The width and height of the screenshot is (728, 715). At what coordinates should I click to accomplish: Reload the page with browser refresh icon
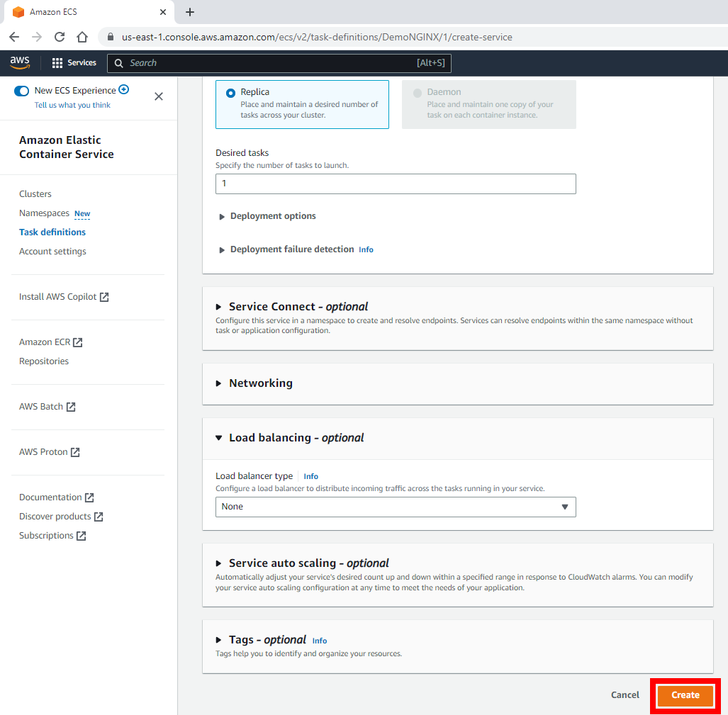coord(60,37)
